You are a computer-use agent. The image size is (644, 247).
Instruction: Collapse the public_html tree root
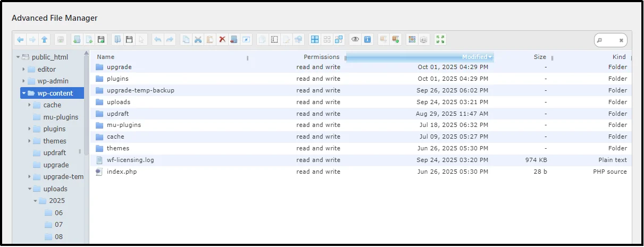[18, 57]
